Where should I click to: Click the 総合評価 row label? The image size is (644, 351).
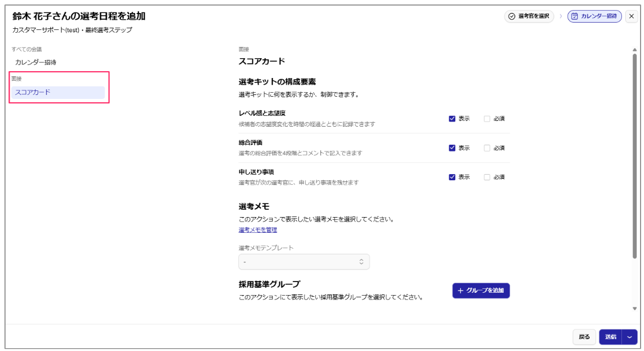tap(250, 142)
